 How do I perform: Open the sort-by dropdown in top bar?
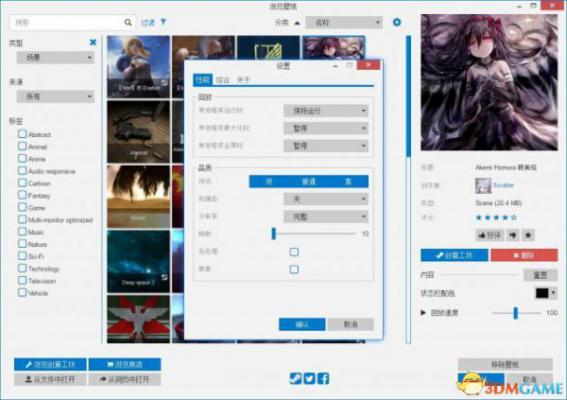pos(344,22)
